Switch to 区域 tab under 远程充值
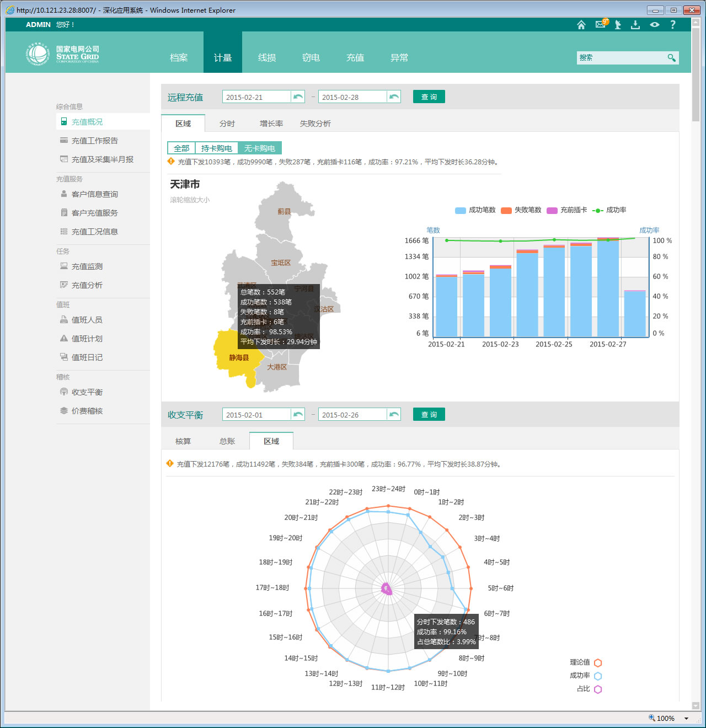Screen dimensions: 706x728 pos(183,124)
